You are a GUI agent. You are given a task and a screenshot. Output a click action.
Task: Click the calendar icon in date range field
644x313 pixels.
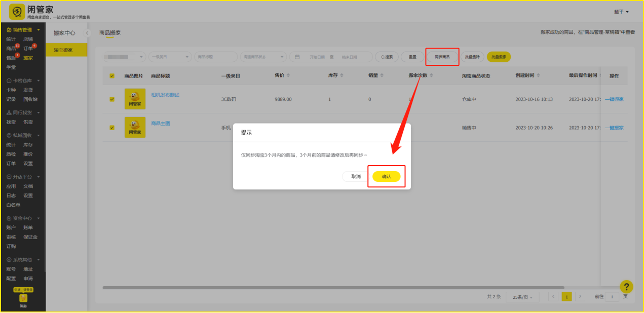(x=297, y=57)
